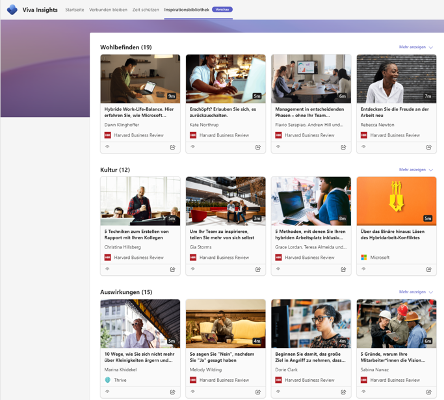The image size is (444, 400).
Task: Open orange thumbnail with yellow arrows
Action: [x=396, y=201]
